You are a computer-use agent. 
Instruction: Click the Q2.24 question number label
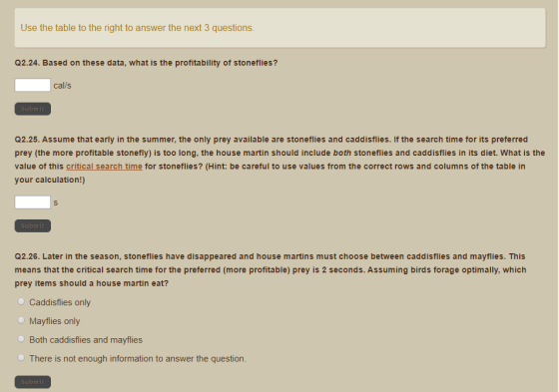(27, 63)
